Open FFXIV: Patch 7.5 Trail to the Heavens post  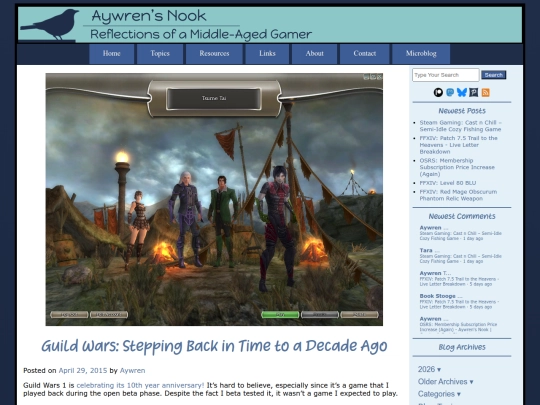click(x=458, y=145)
